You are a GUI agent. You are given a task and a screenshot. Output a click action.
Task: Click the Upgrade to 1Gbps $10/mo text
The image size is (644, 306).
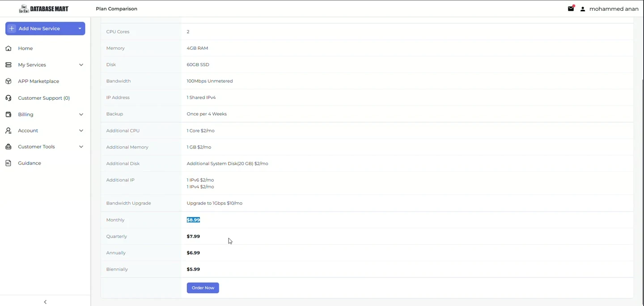click(215, 203)
